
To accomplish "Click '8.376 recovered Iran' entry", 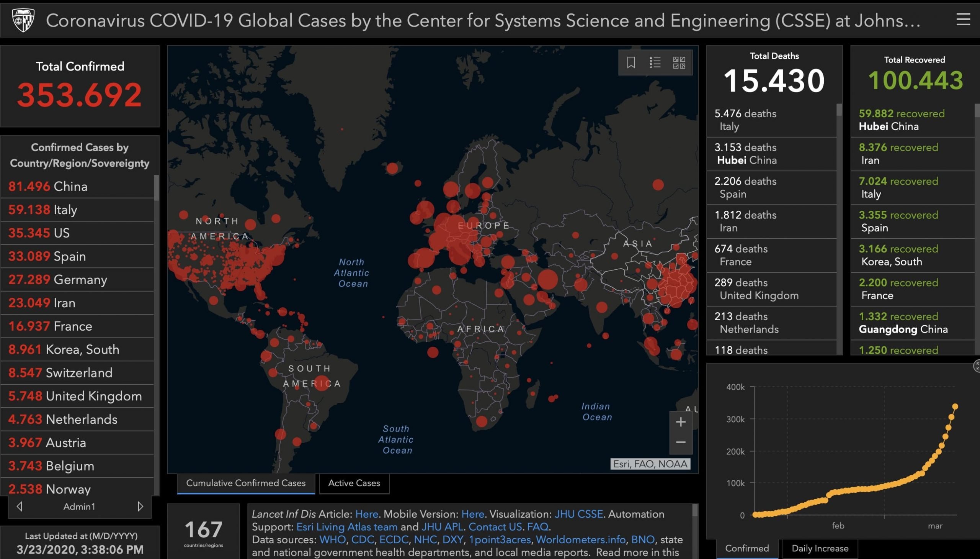I will (913, 154).
